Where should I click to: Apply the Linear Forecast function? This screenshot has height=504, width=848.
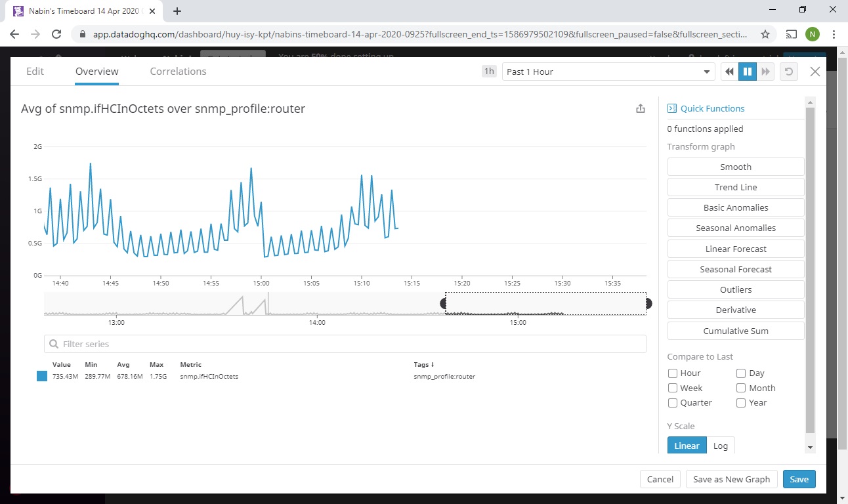pyautogui.click(x=736, y=249)
